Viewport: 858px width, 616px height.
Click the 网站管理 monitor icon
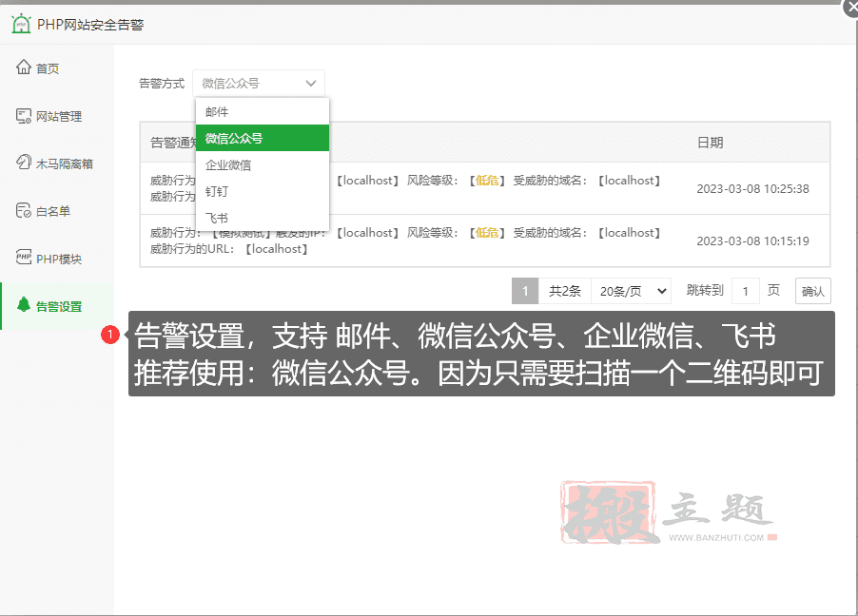(24, 116)
